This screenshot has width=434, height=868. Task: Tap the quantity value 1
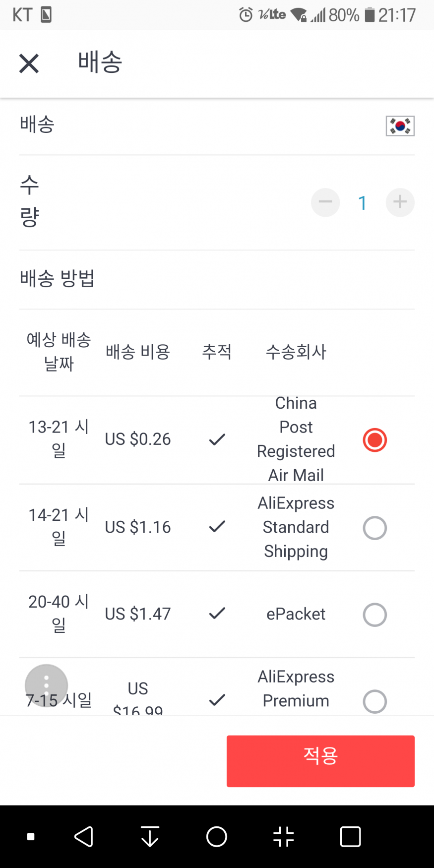pos(363,203)
